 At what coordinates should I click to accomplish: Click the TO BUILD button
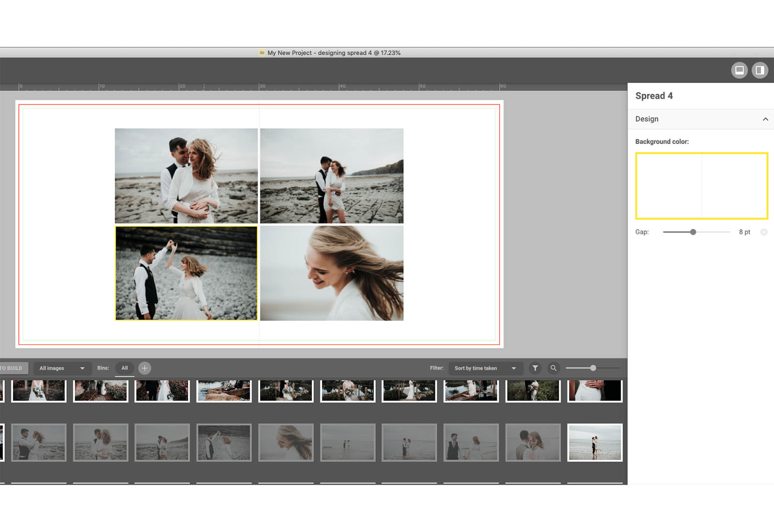14,368
